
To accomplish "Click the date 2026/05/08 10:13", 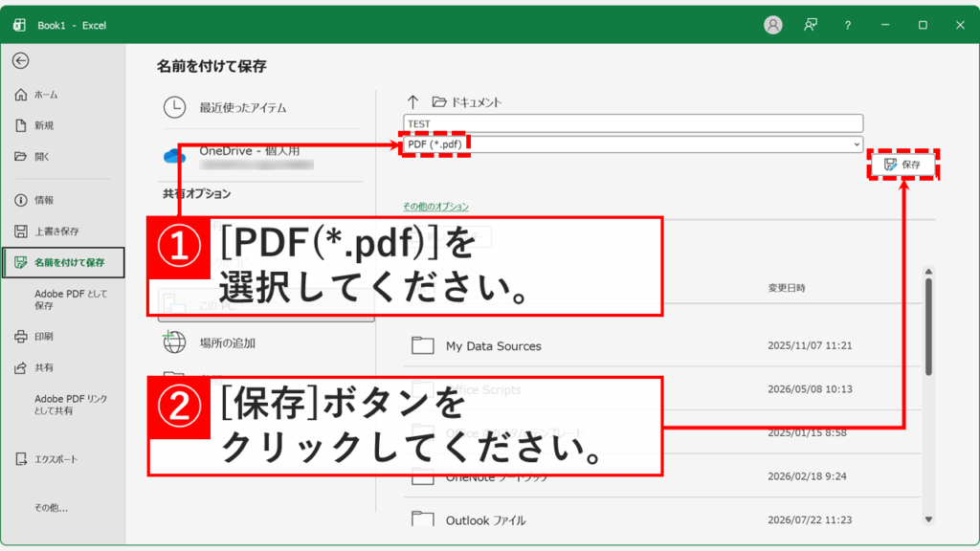I will (x=810, y=389).
